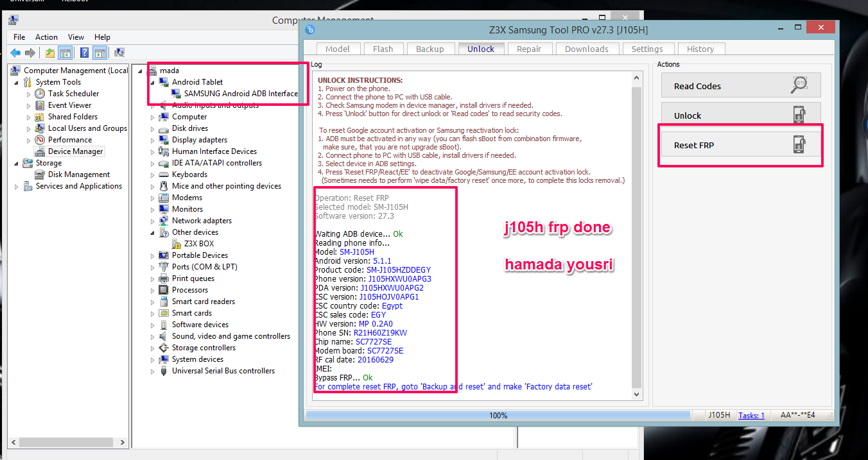Click the Z3X window title bar logo

click(310, 30)
